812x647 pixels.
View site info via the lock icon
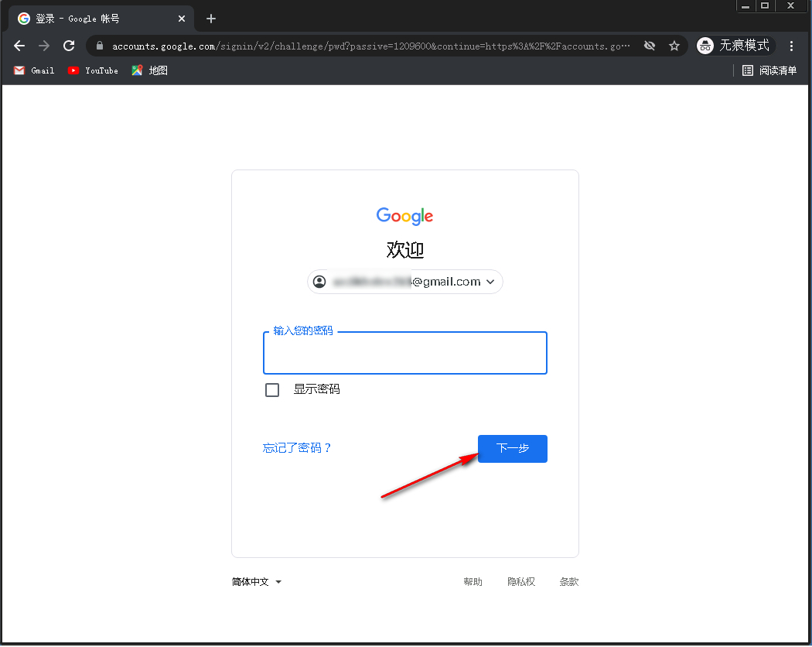pos(100,46)
